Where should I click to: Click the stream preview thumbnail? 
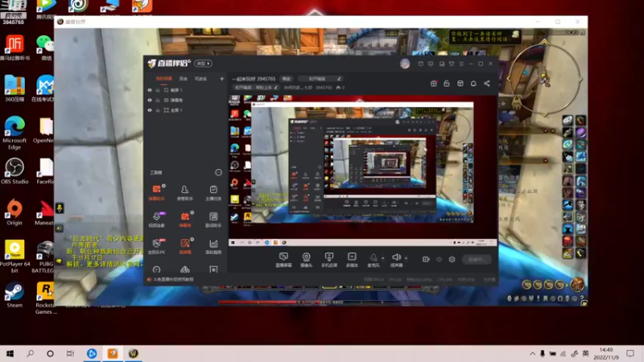(361, 171)
